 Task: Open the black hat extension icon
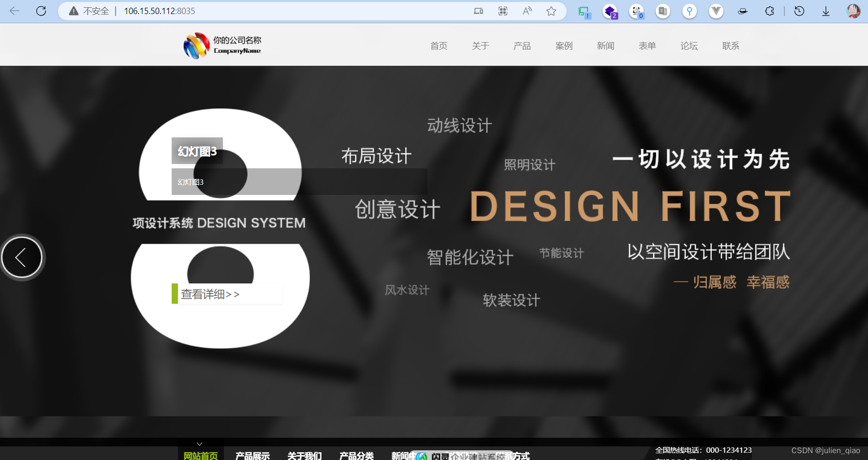[x=743, y=11]
